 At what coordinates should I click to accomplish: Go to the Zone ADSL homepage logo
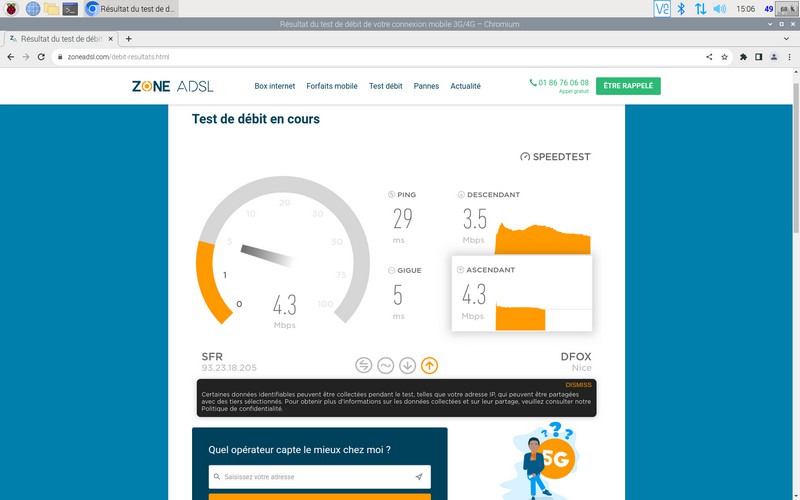click(x=172, y=86)
